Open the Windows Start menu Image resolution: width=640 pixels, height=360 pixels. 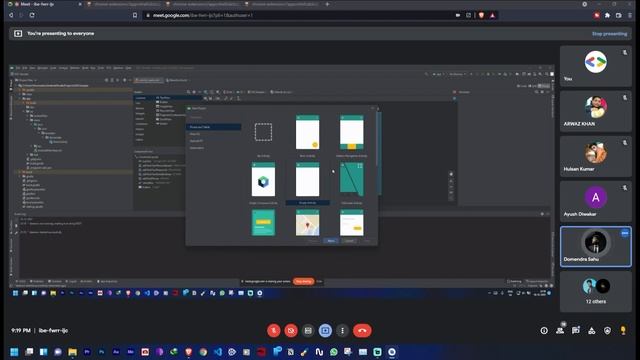click(14, 352)
